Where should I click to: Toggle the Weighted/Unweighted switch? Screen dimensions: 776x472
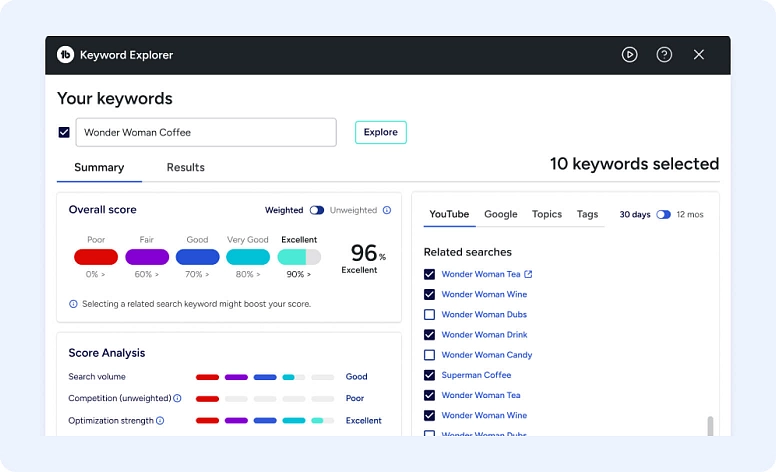click(317, 210)
